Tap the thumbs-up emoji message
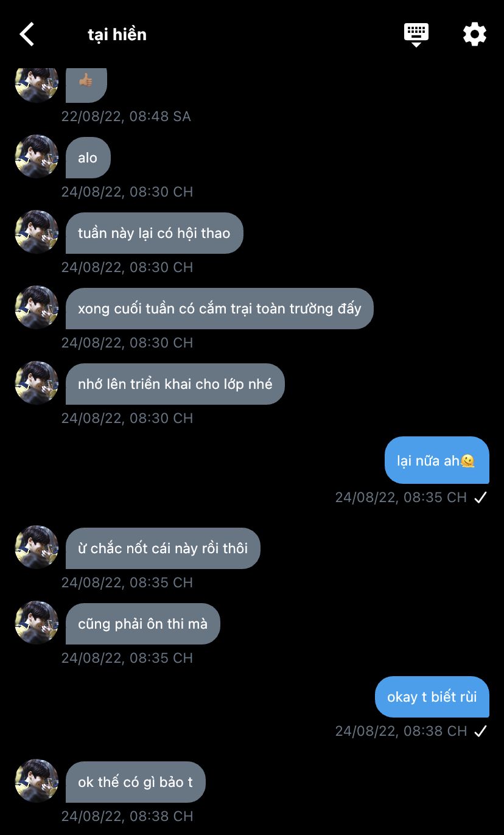This screenshot has width=504, height=835. coord(86,81)
